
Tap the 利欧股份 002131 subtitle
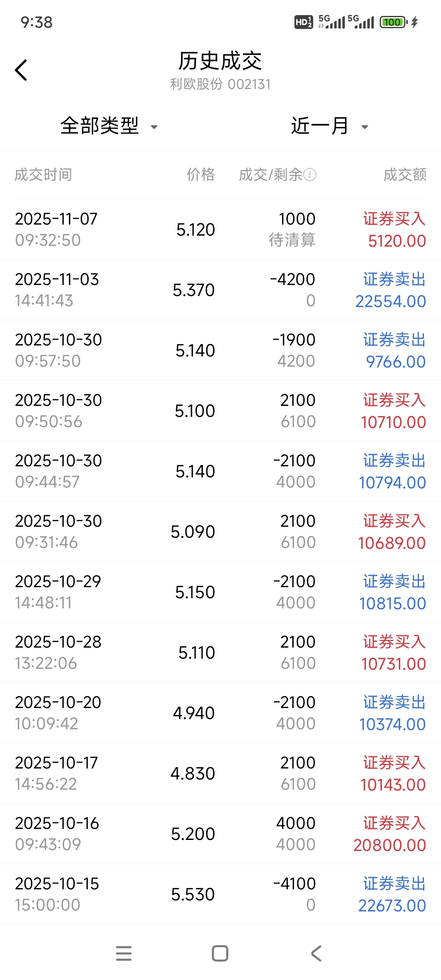(220, 84)
